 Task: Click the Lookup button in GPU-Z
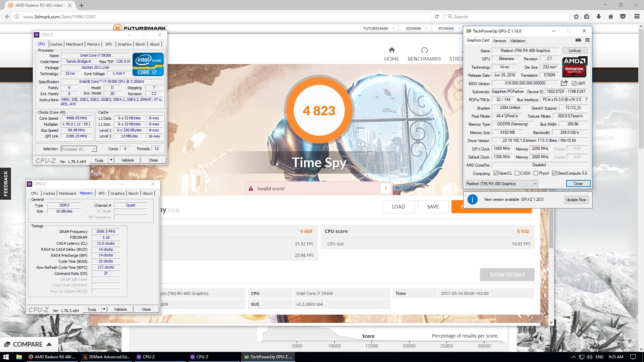pos(575,51)
